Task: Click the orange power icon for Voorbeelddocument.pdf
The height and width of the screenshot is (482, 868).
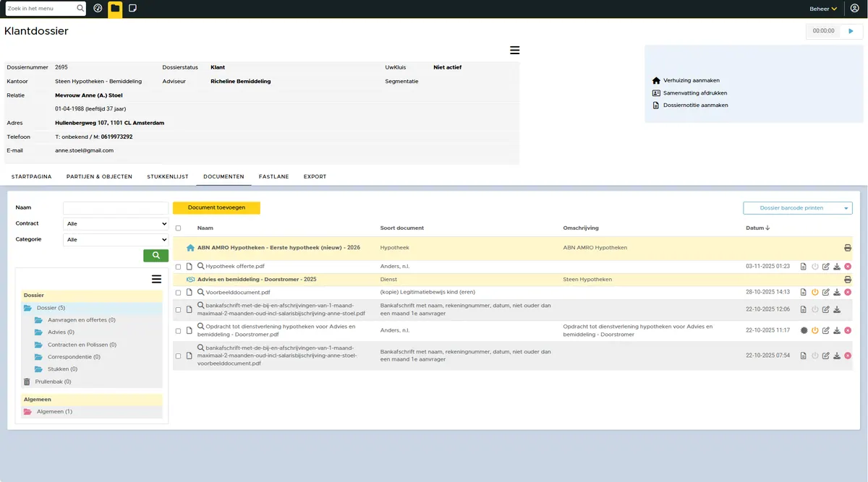Action: [814, 293]
